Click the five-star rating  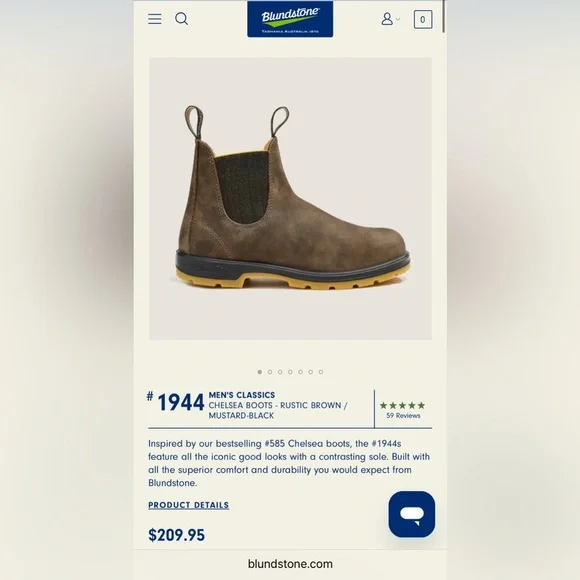tap(402, 405)
